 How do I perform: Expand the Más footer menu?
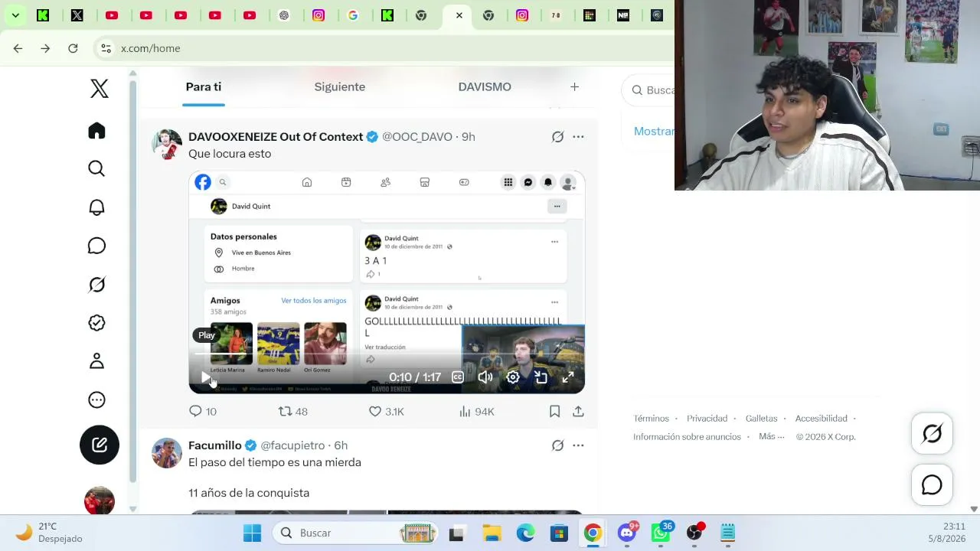click(771, 437)
